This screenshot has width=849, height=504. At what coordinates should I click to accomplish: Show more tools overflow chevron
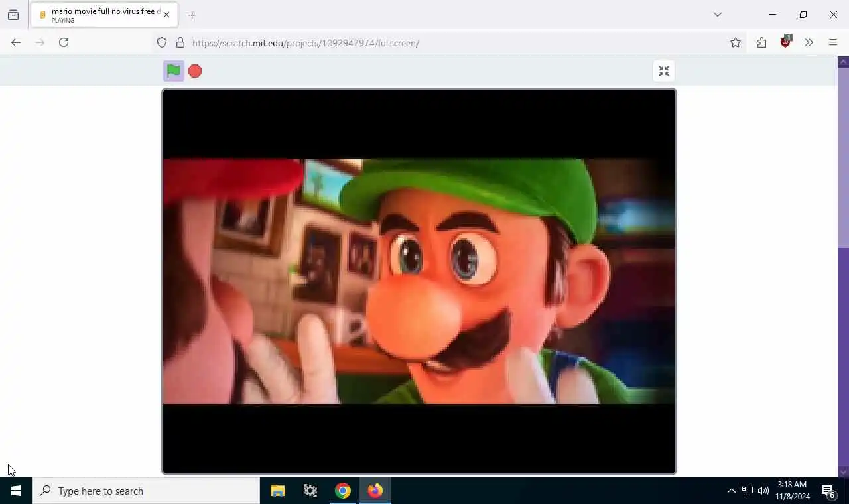809,43
